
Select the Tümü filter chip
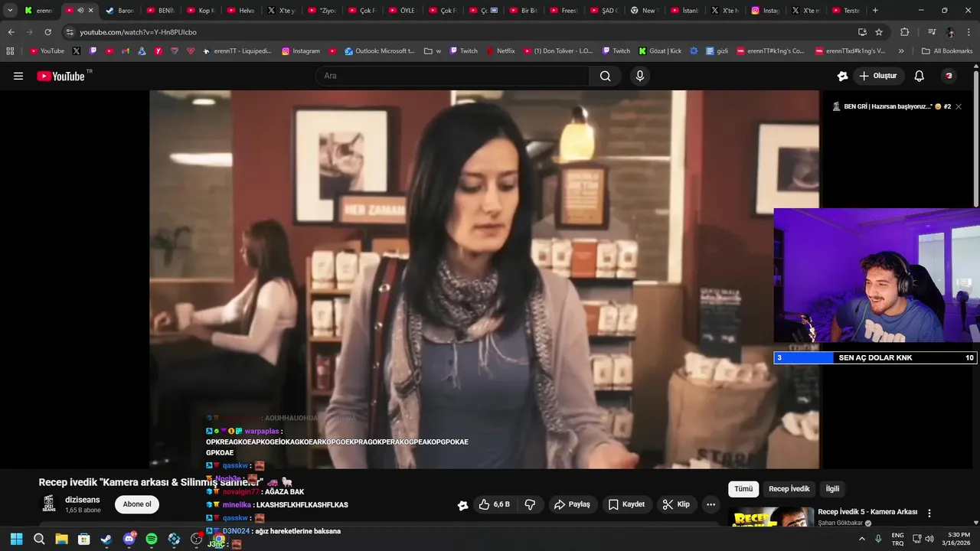tap(743, 489)
